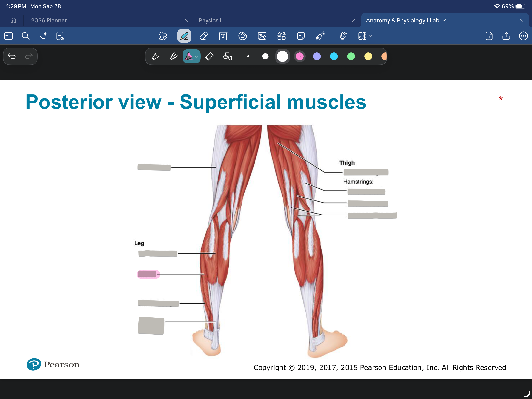This screenshot has width=532, height=399.
Task: Expand the Anatomy & Physiology I Lab title dropdown
Action: pos(444,20)
